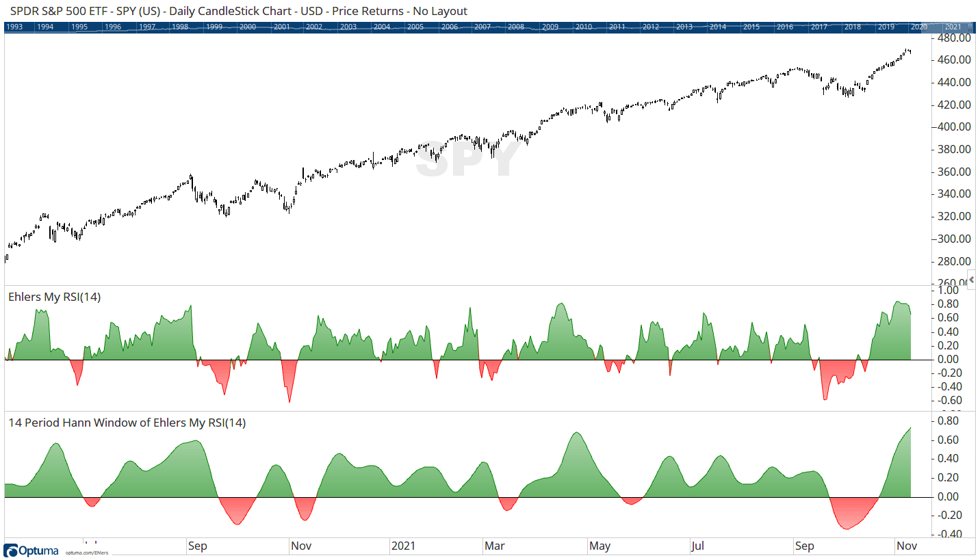Image resolution: width=980 pixels, height=560 pixels.
Task: Jump to 2017 in the overview timeline bar
Action: (x=818, y=27)
